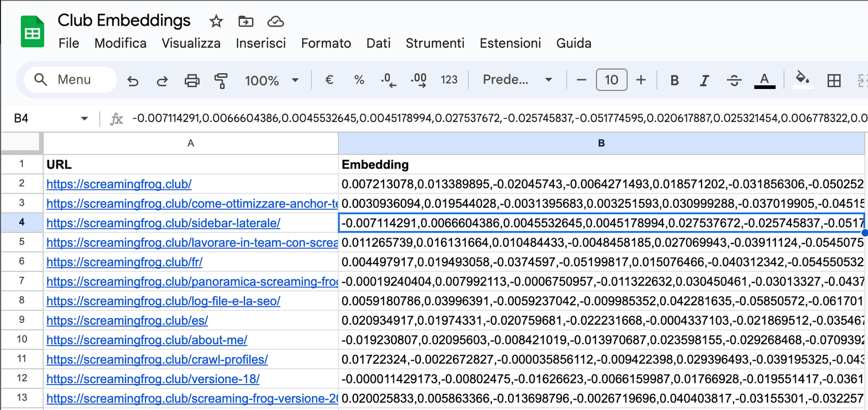Viewport: 868px width, 410px height.
Task: Open the versione-18 link
Action: (x=153, y=379)
